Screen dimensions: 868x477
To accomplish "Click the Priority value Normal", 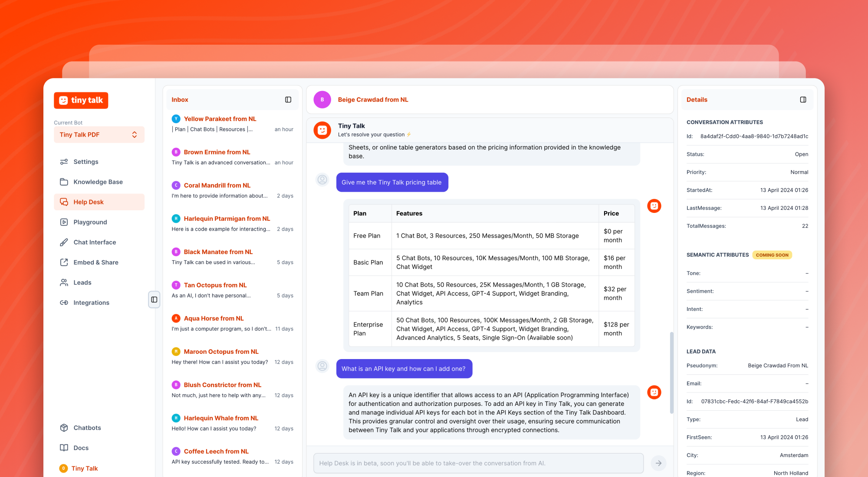I will (x=799, y=173).
